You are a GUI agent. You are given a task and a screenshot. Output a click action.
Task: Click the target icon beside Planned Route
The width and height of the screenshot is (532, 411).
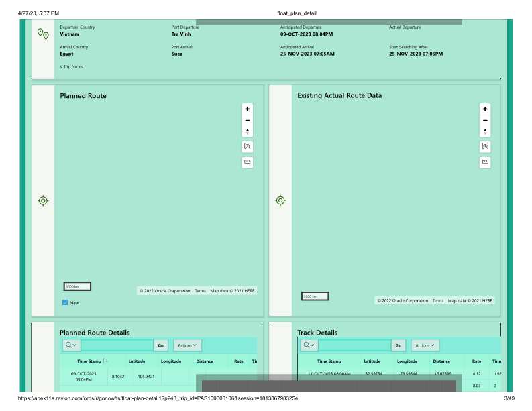pos(43,200)
